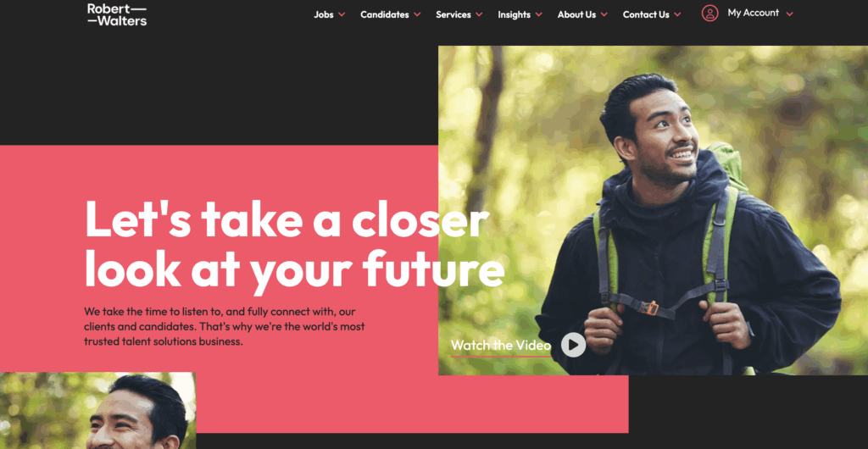The image size is (868, 449).
Task: Click the hero photo of the hiker
Action: [654, 210]
